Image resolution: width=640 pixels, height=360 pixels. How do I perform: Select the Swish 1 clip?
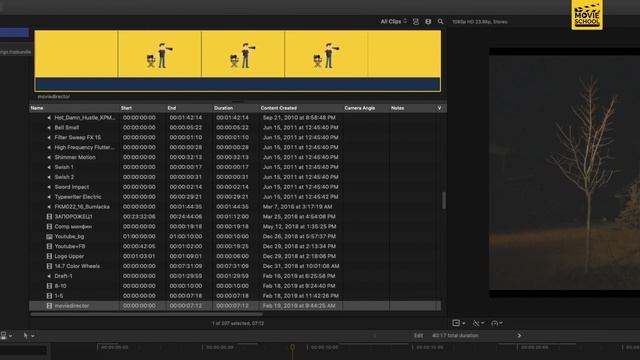tap(235, 167)
